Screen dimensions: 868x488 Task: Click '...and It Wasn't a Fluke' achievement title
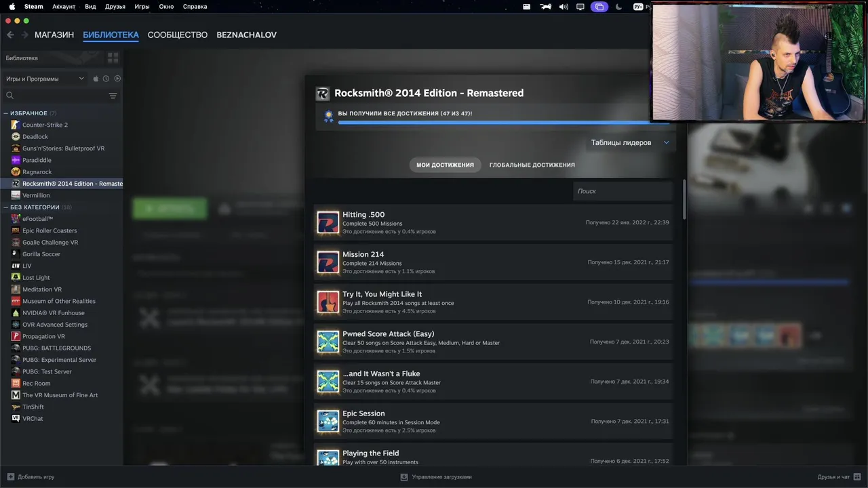tap(381, 373)
